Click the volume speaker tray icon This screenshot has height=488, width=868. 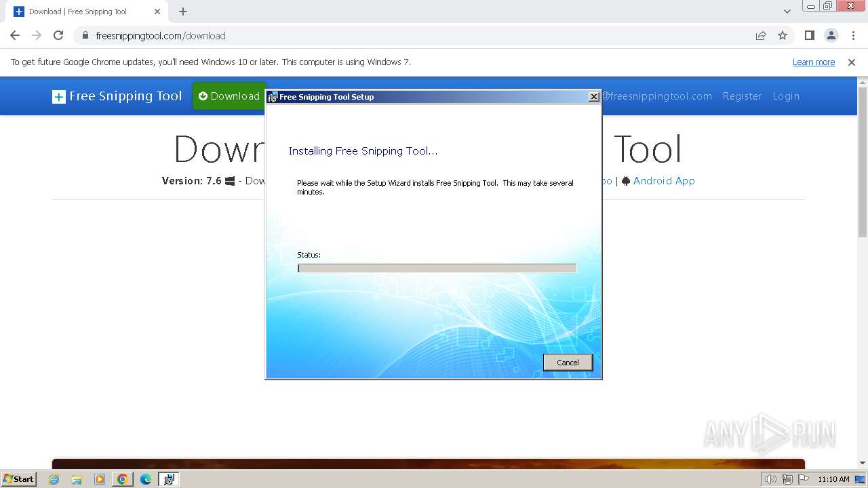(770, 479)
